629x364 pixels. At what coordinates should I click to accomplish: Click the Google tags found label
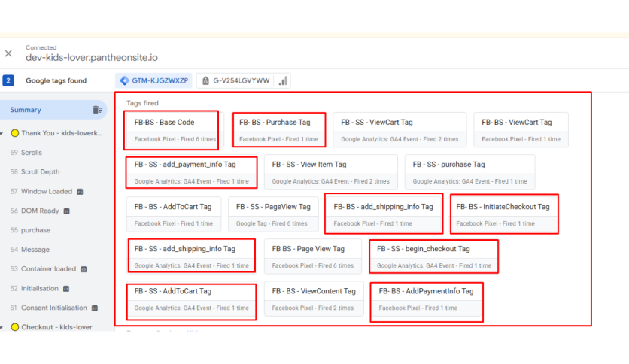[x=56, y=80]
